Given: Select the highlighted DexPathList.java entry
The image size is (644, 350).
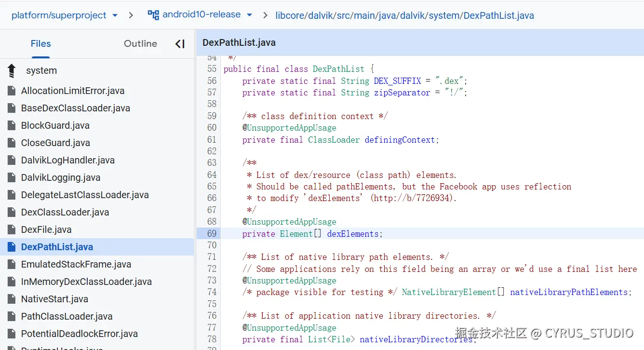Looking at the screenshot, I should (x=96, y=247).
